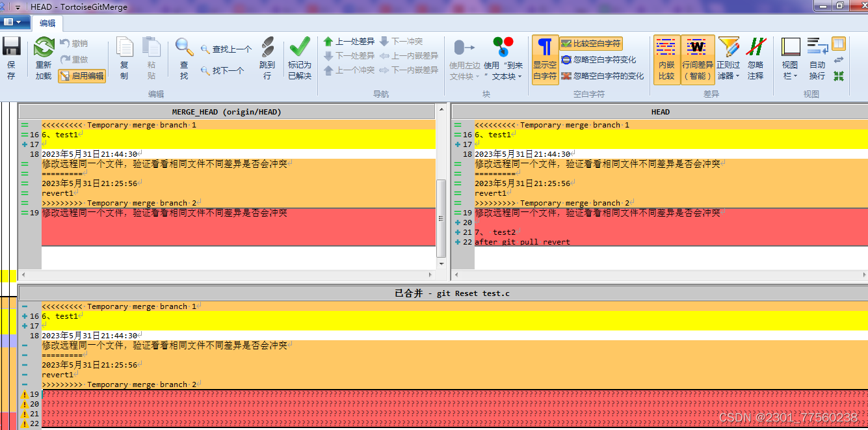The height and width of the screenshot is (430, 868).
Task: Open the 使用左边文件块 dropdown
Action: click(464, 59)
